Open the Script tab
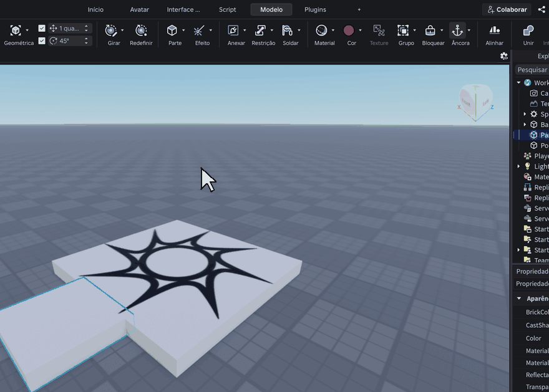This screenshot has width=549, height=392. (228, 9)
